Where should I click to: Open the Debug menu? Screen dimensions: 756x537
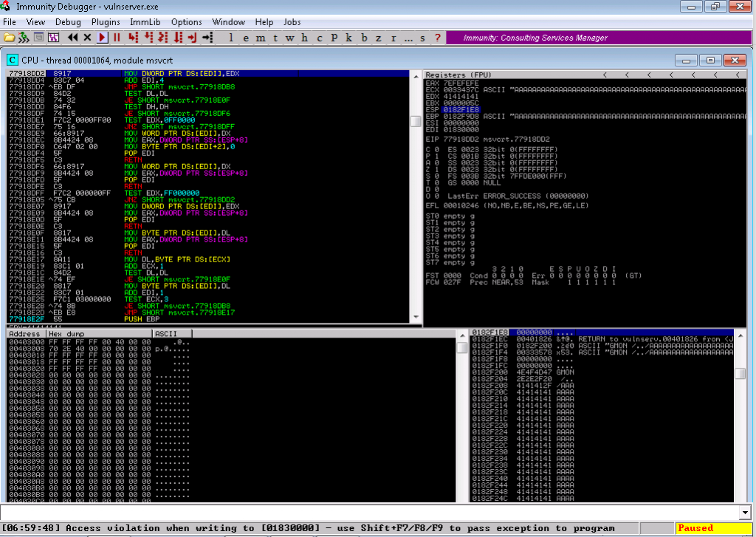68,21
